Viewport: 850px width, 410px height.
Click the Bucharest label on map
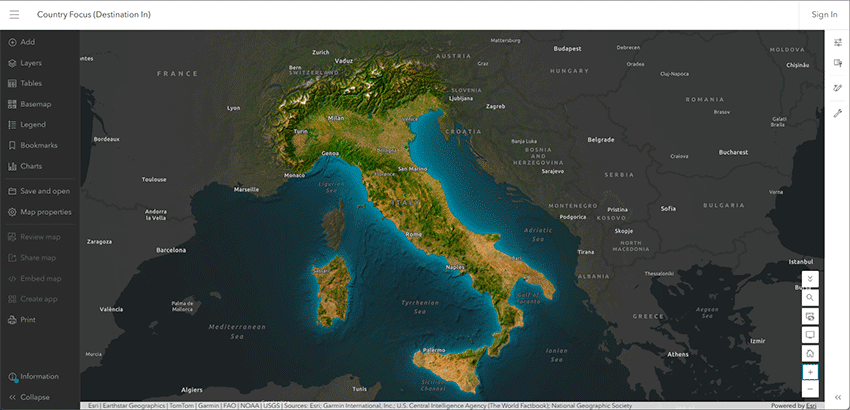coord(733,152)
